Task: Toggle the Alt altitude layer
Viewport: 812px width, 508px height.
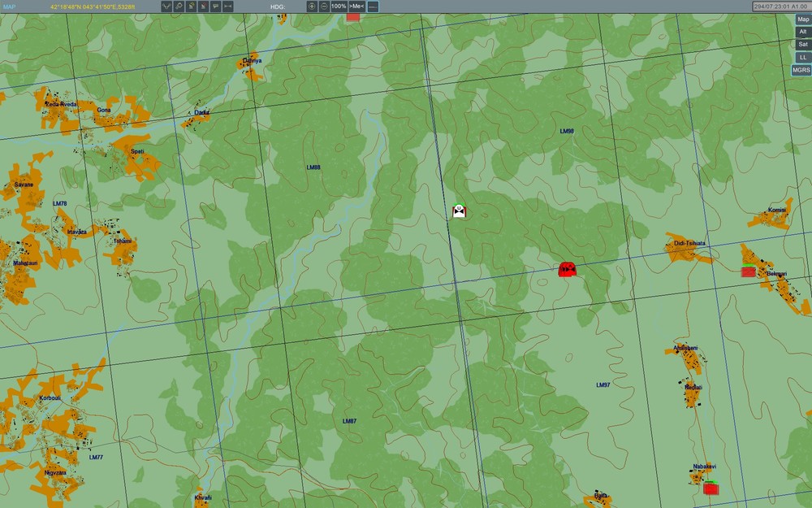Action: pos(803,32)
